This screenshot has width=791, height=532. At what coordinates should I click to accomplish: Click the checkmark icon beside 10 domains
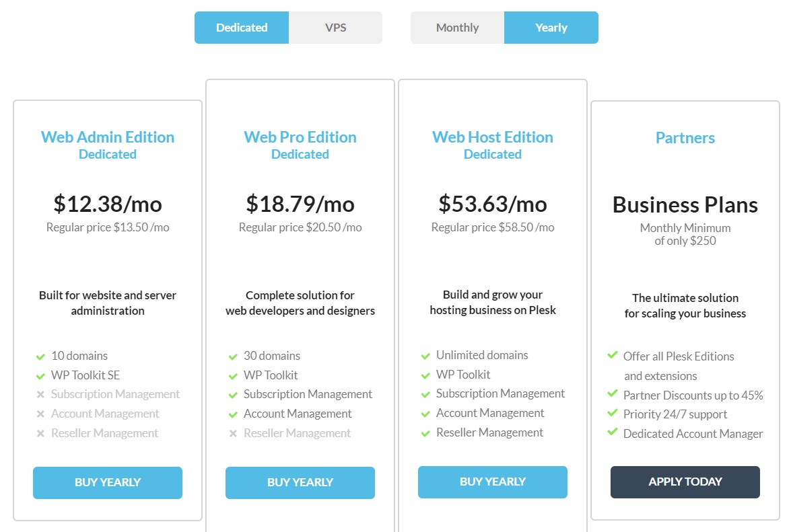(41, 356)
